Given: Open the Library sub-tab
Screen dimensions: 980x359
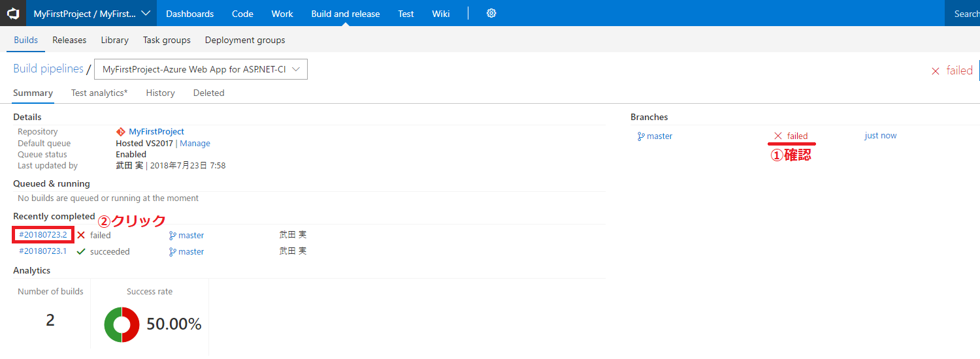Looking at the screenshot, I should [114, 40].
